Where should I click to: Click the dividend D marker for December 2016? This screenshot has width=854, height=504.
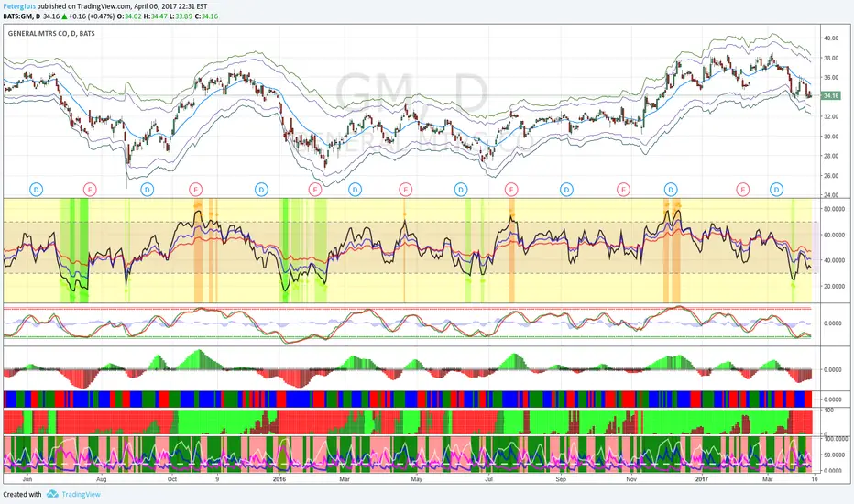tap(671, 190)
